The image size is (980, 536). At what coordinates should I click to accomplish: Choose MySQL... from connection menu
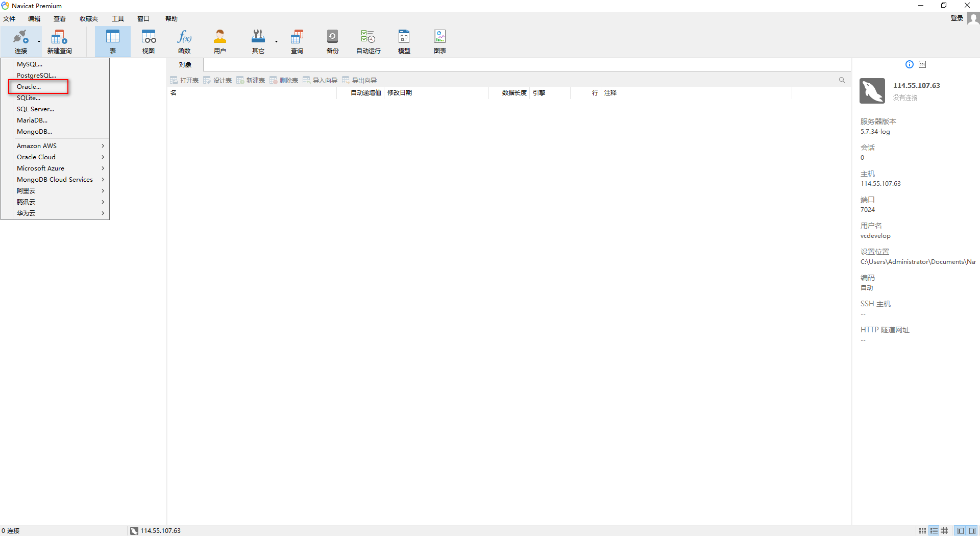point(55,64)
